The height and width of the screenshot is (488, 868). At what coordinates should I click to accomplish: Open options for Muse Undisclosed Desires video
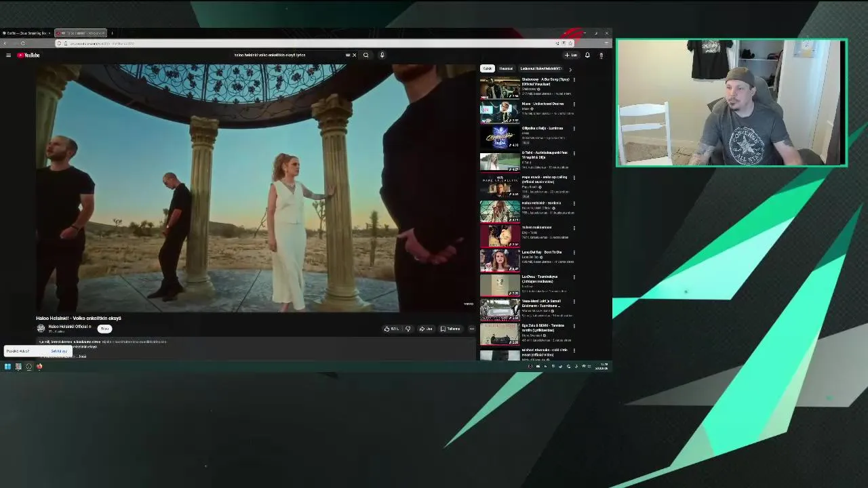click(x=574, y=104)
